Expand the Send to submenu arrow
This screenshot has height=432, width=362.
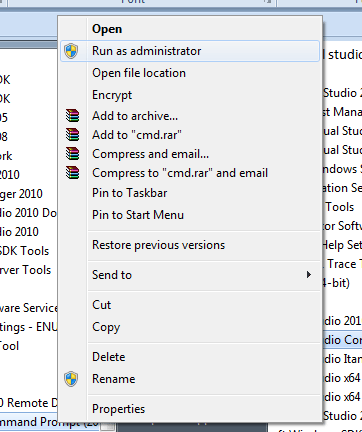[309, 275]
